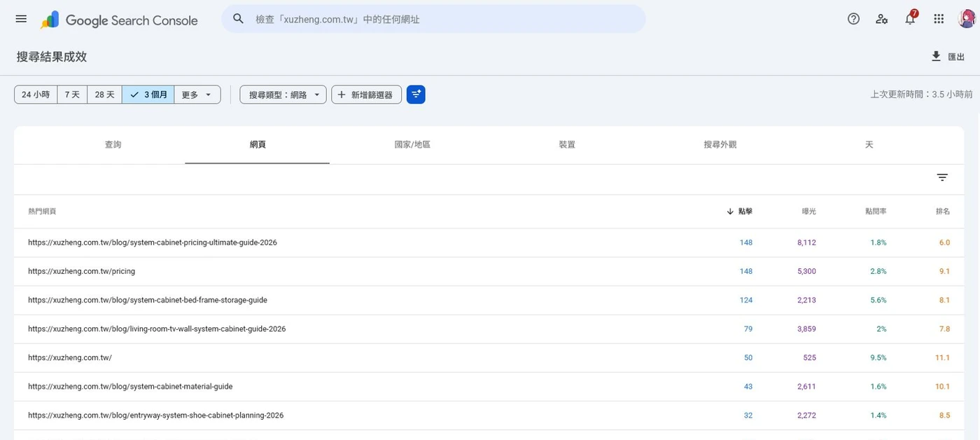980x440 pixels.
Task: Select the 28 天 date range
Action: tap(104, 95)
